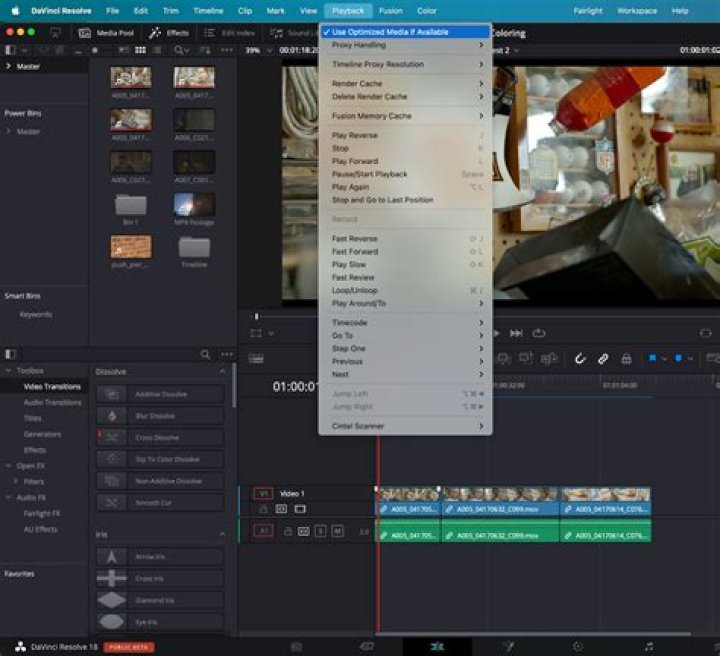Open the Media Pool panel button
The height and width of the screenshot is (656, 720).
tap(108, 33)
